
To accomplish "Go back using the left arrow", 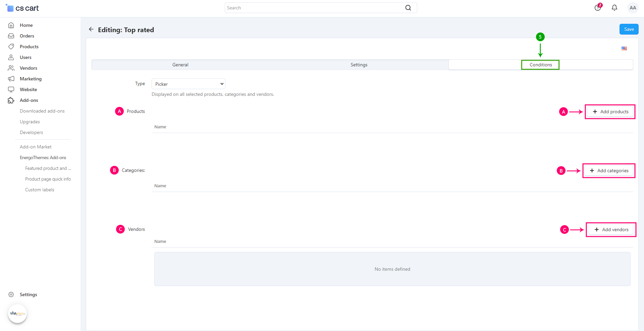I will (x=91, y=29).
